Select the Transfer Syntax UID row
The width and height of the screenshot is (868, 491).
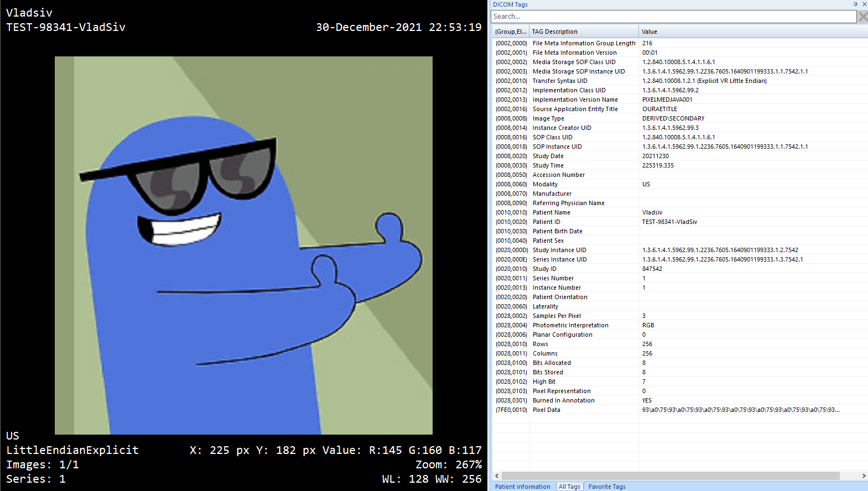[680, 81]
